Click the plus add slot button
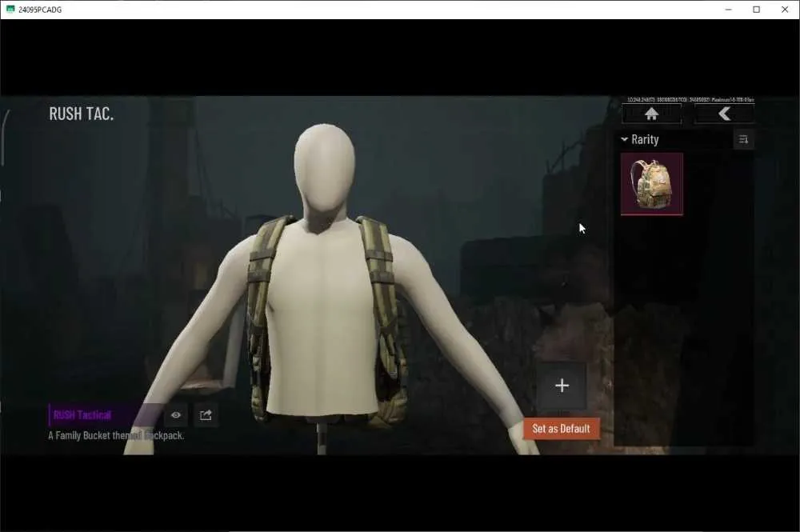800x532 pixels. point(562,385)
